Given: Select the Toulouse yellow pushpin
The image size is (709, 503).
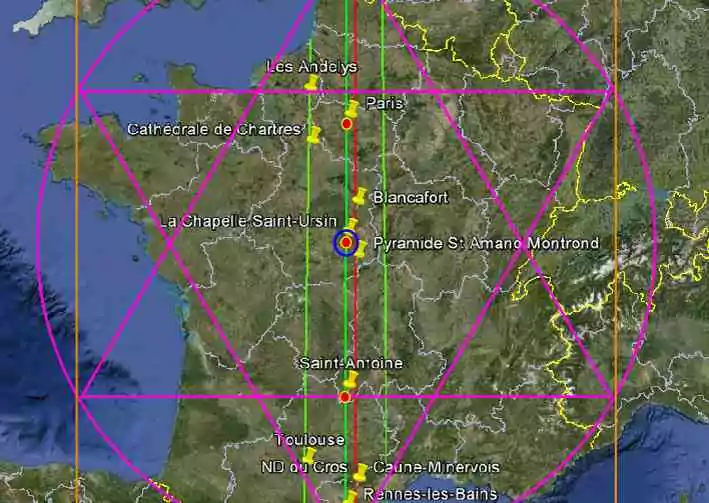Looking at the screenshot, I should click(309, 455).
